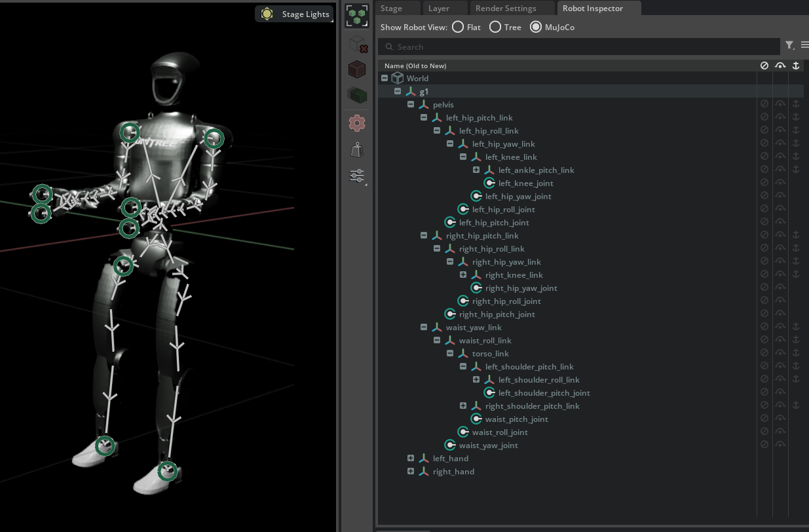Select the Tree robot view radio button
Image resolution: width=809 pixels, height=532 pixels.
(x=495, y=27)
